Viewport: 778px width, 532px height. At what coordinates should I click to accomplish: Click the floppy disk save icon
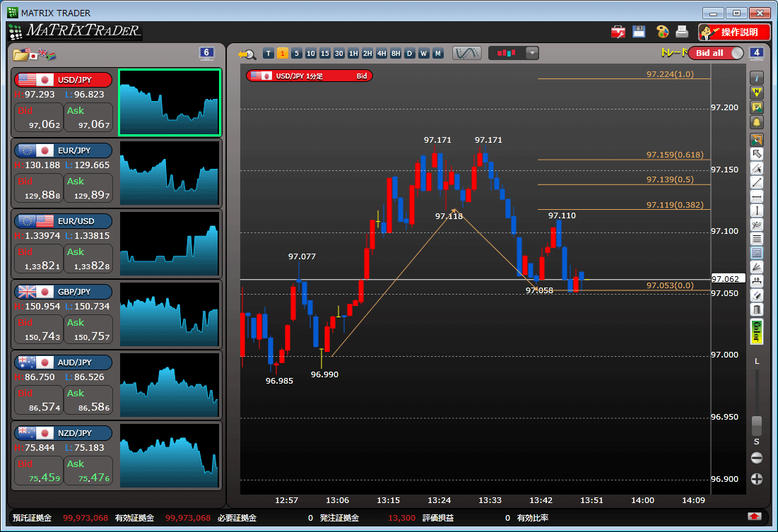click(x=639, y=32)
